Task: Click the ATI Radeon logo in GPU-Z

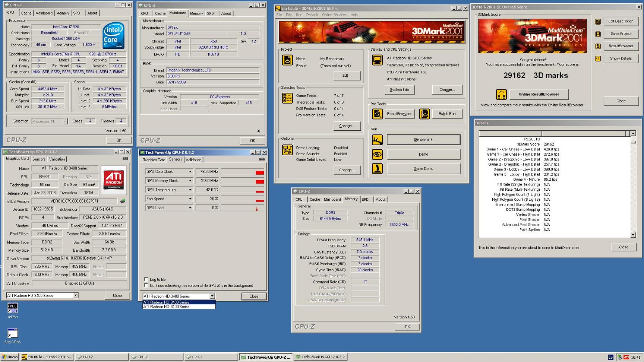Action: pos(114,180)
